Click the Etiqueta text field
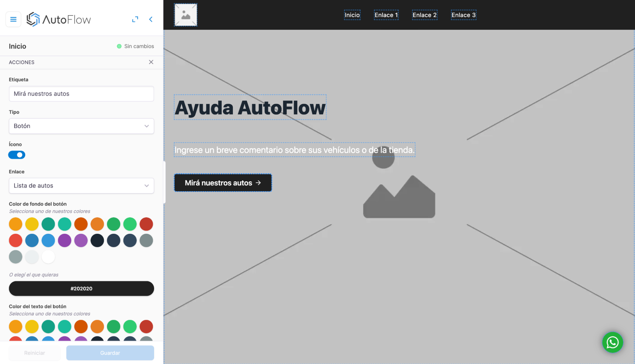The image size is (635, 364). [x=81, y=94]
